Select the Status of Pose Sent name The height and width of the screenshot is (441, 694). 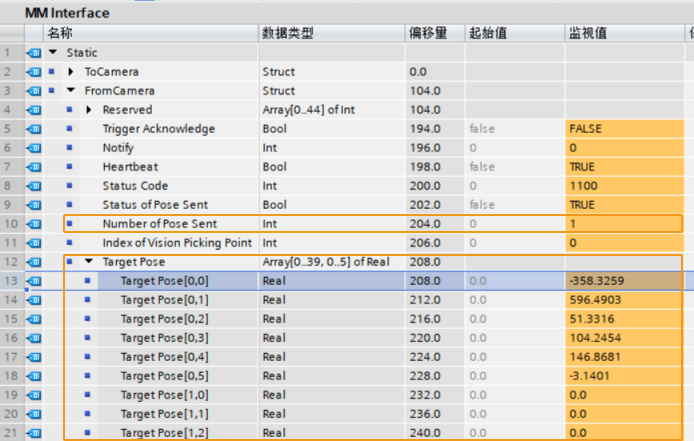point(155,205)
